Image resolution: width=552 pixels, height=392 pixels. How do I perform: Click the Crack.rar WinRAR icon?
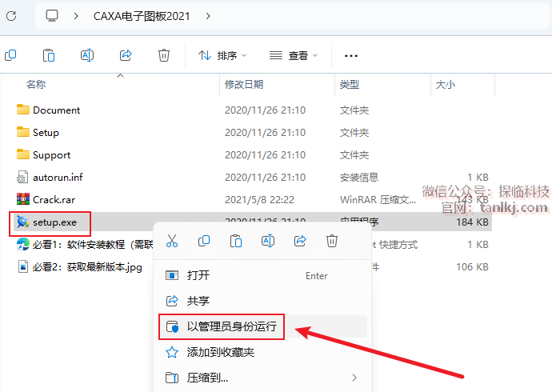tap(23, 199)
